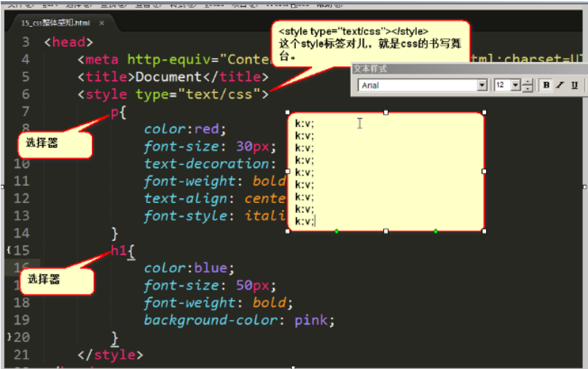Click the word Document in the title tag
This screenshot has width=588, height=369.
(x=168, y=77)
